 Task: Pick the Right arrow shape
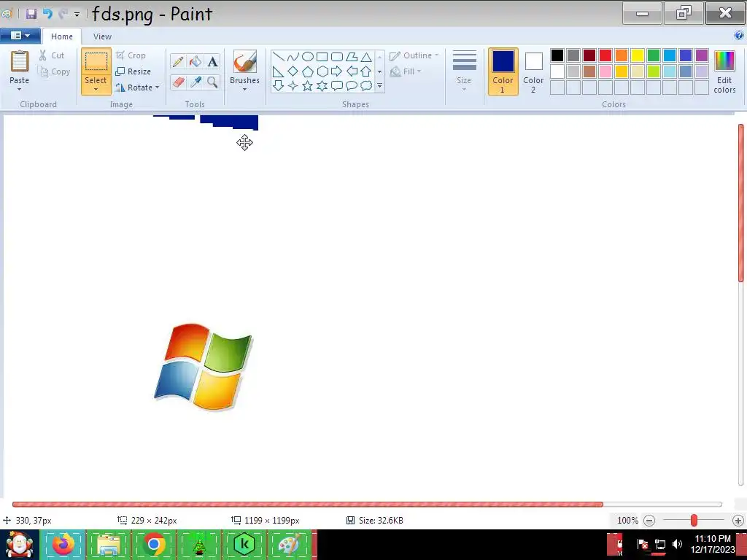pyautogui.click(x=337, y=71)
